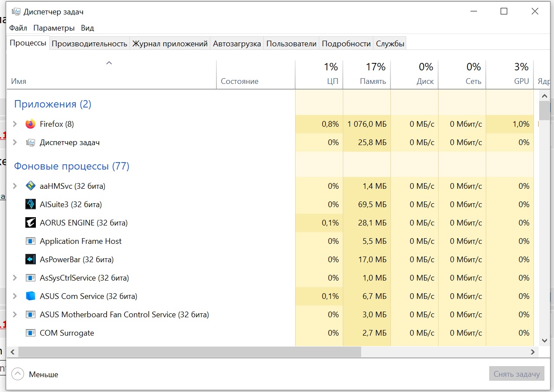Switch to the Производительность tab
554x392 pixels.
89,44
